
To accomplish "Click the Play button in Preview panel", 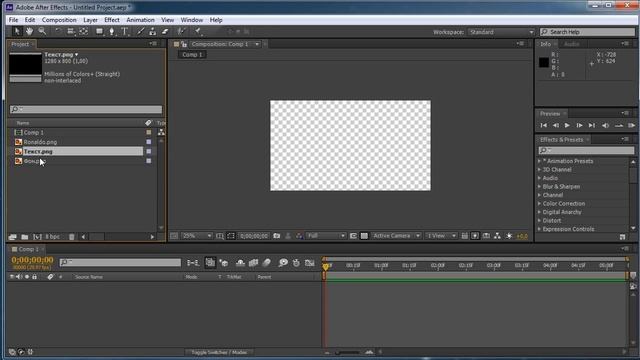I will pyautogui.click(x=567, y=126).
